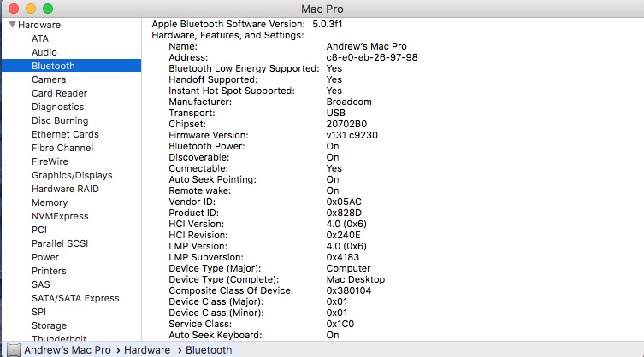This screenshot has height=357, width=644.
Task: Open the Camera hardware section
Action: click(49, 79)
